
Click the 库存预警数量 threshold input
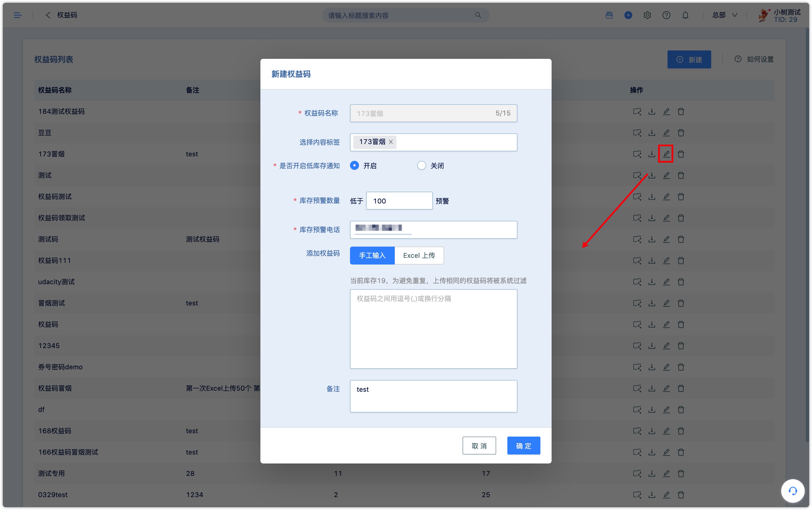(399, 201)
